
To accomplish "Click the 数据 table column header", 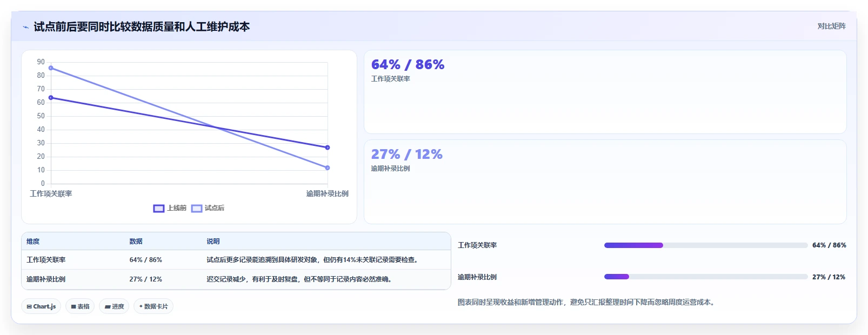I will point(136,242).
